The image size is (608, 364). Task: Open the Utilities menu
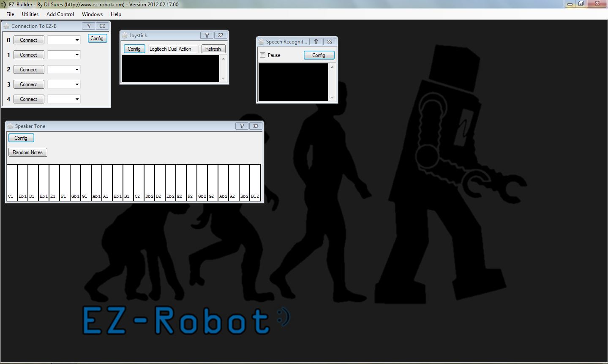pyautogui.click(x=30, y=14)
